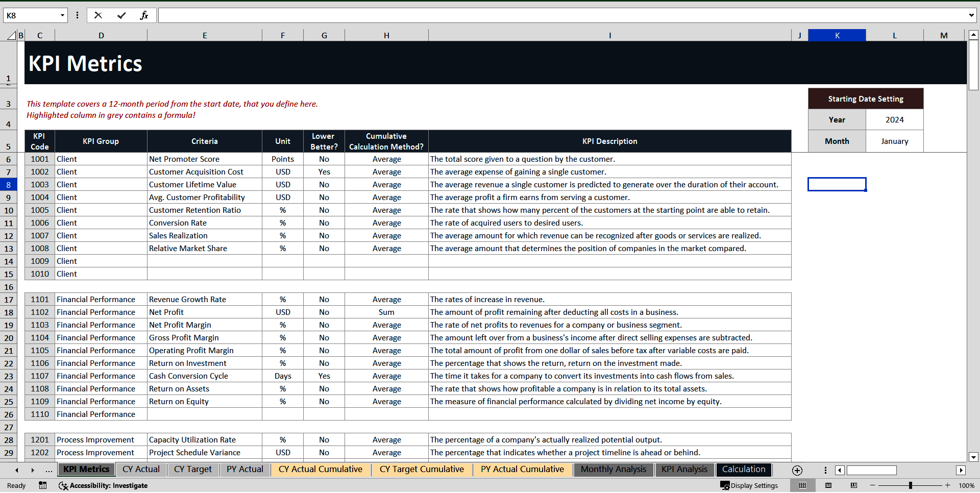Click the Name Box showing K8
980x493 pixels.
[x=31, y=15]
